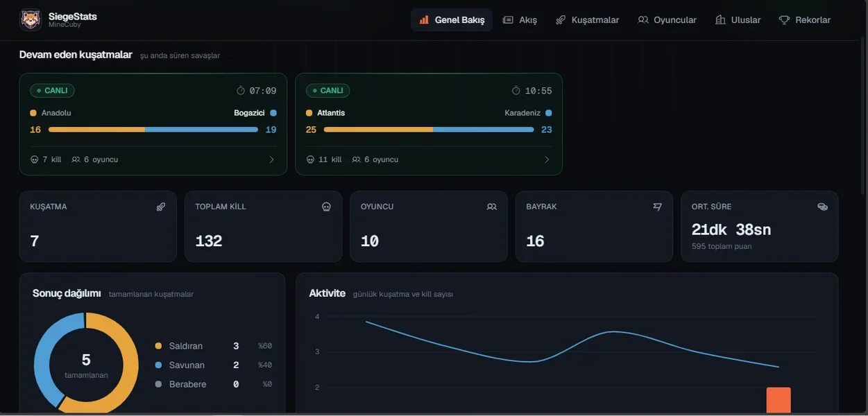The width and height of the screenshot is (868, 416).
Task: Click the %40 Savunan percentage
Action: 265,365
